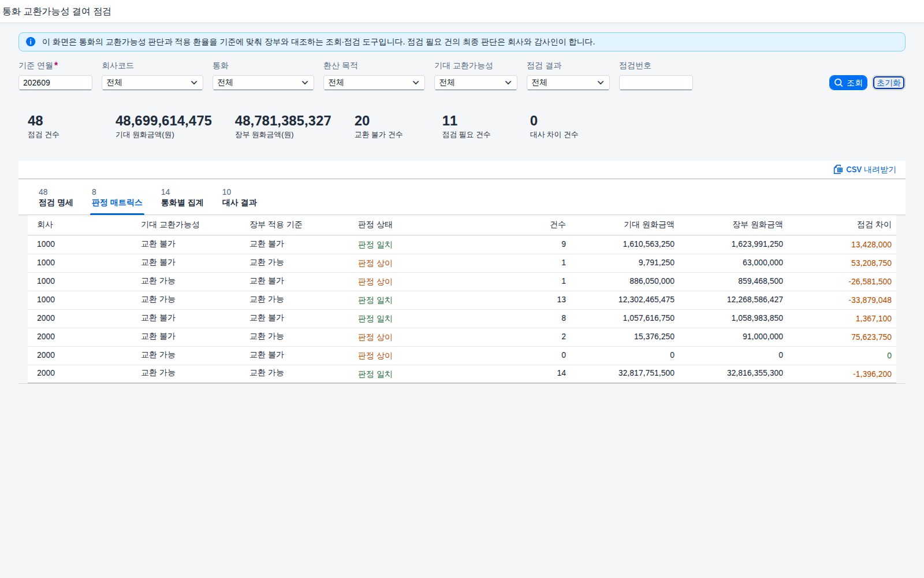924x578 pixels.
Task: Click the 장부 원화금액 cell 91,000,000
Action: (x=763, y=337)
